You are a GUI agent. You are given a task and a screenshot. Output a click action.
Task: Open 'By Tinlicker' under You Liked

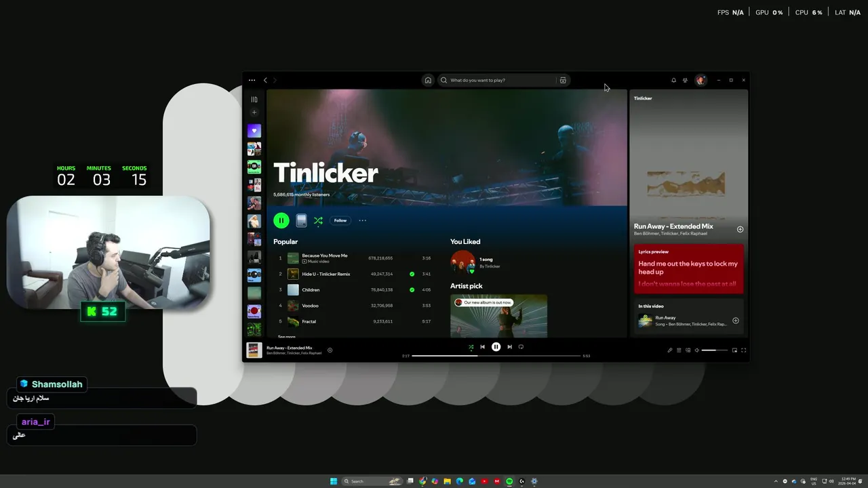point(490,266)
